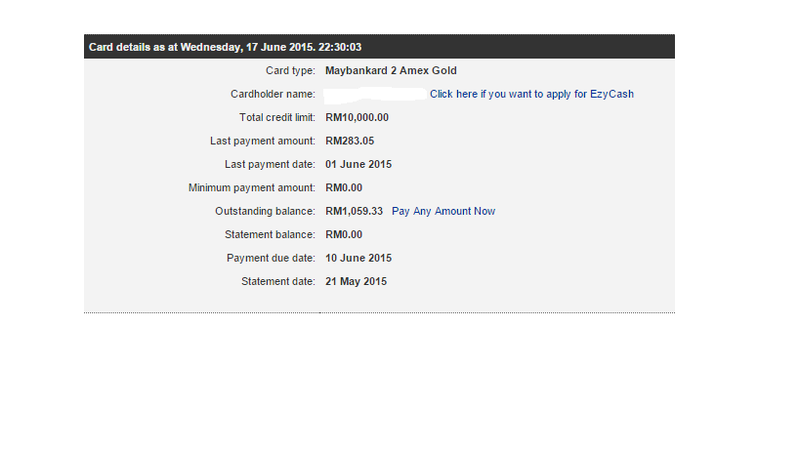Click the Last payment amount label
800x449 pixels.
pos(263,141)
